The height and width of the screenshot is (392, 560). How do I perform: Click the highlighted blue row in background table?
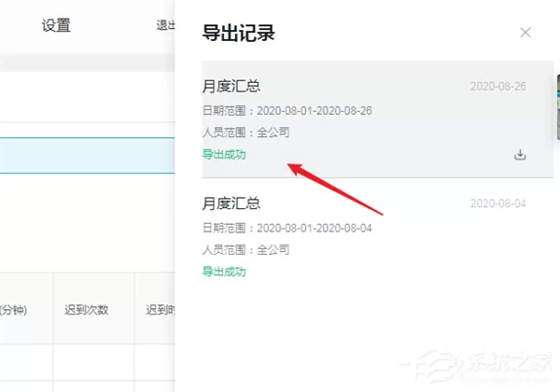pyautogui.click(x=87, y=155)
